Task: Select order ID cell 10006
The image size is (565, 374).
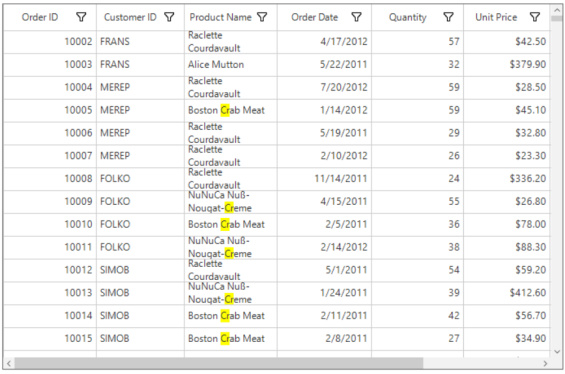Action: pos(50,133)
